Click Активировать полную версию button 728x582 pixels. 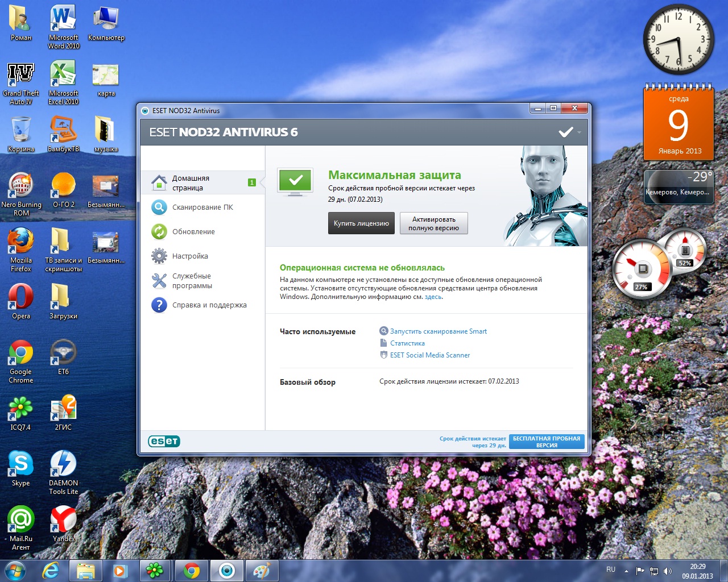(x=433, y=223)
